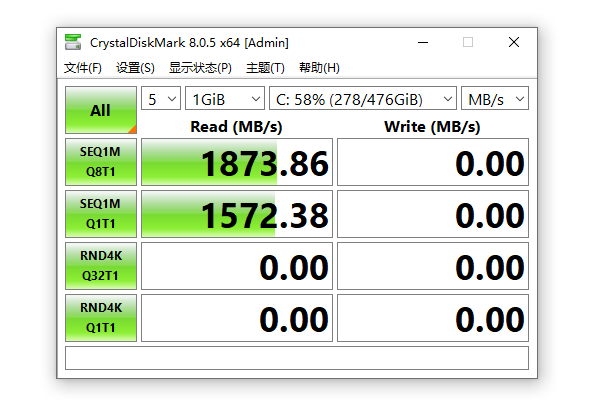Open the 设置(S) menu

[x=135, y=68]
